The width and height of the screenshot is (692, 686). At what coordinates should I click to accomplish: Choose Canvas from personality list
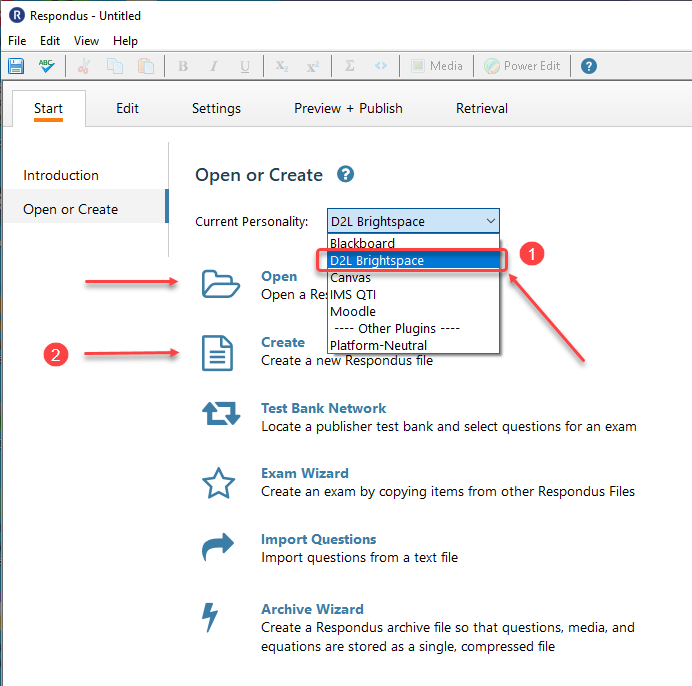point(414,277)
